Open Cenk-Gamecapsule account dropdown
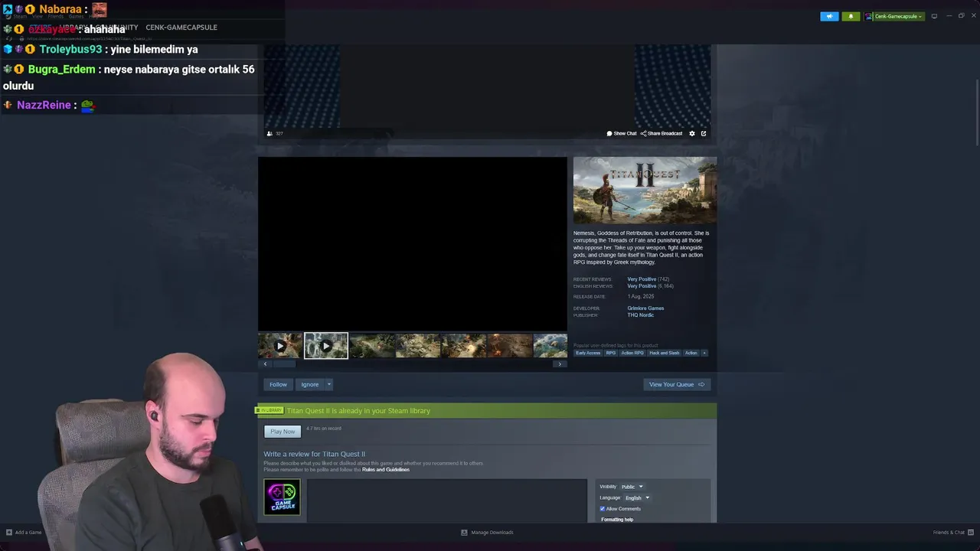 898,16
